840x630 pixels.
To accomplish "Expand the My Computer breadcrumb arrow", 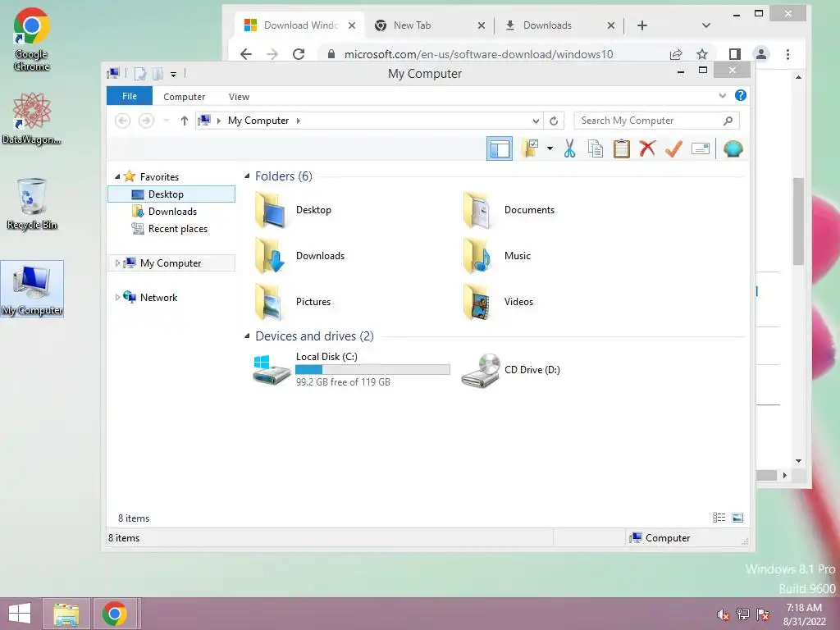I will click(299, 121).
